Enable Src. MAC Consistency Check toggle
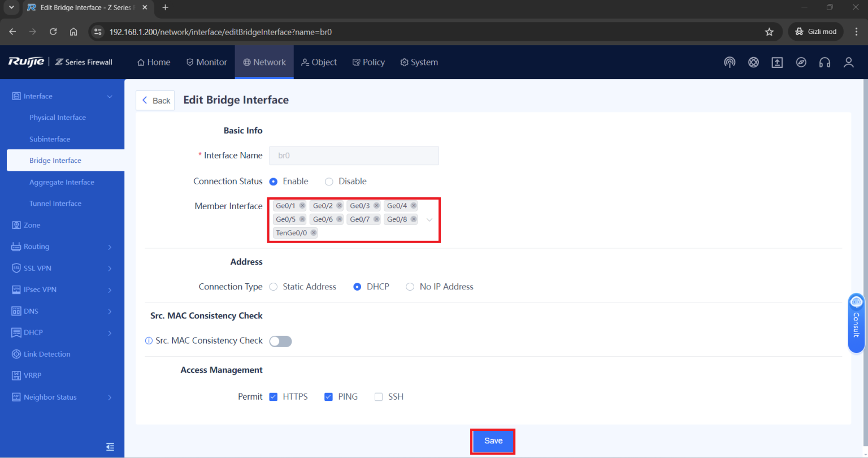Screen dimensions: 868x458 (280, 341)
